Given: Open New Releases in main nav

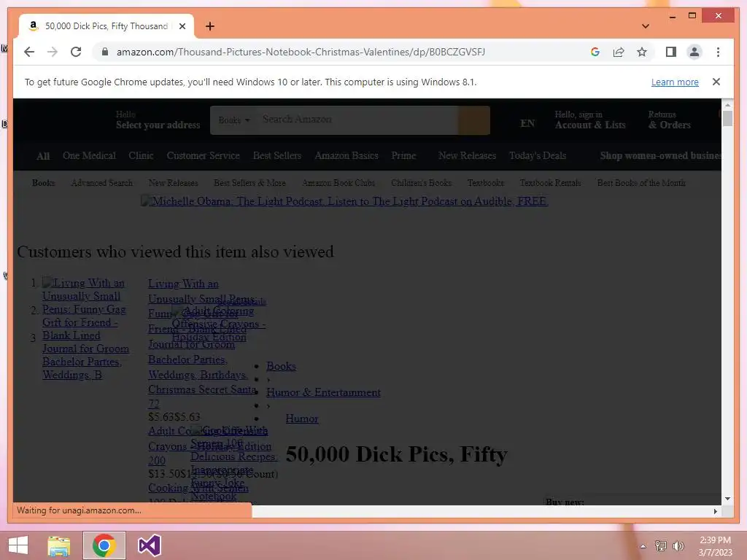Looking at the screenshot, I should pos(468,156).
